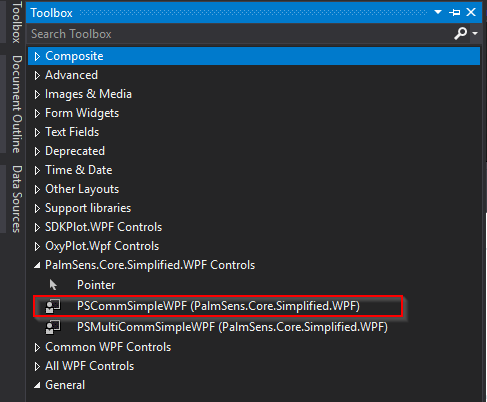487x402 pixels.
Task: Expand the All WPF Controls arrow
Action: click(37, 366)
